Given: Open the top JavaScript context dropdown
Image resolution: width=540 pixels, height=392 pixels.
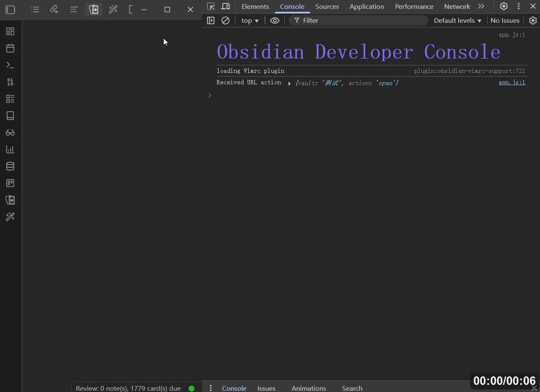Looking at the screenshot, I should click(x=250, y=20).
